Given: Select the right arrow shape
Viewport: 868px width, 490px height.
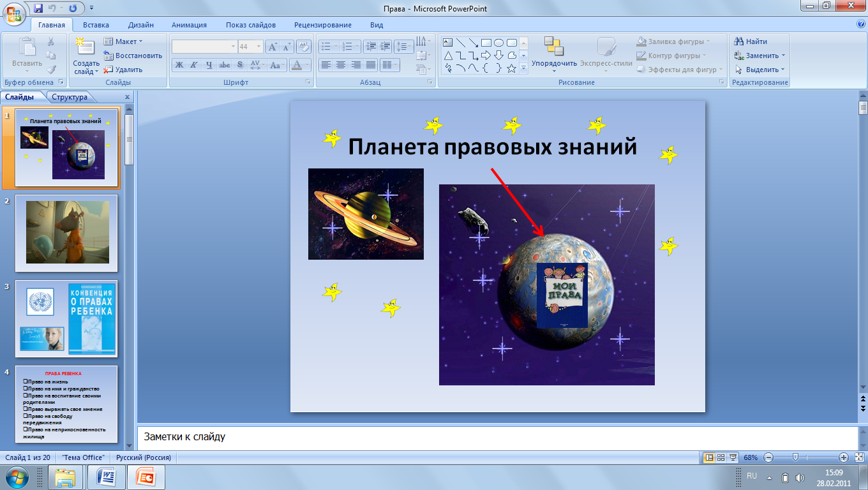Looking at the screenshot, I should coord(486,56).
